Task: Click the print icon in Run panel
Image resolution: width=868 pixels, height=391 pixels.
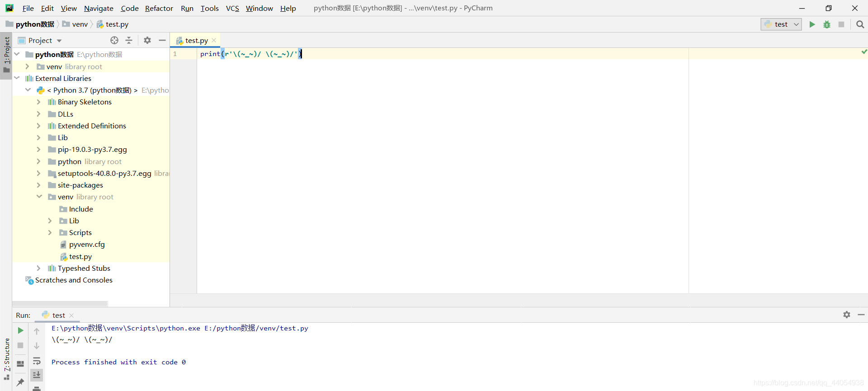Action: (x=37, y=388)
